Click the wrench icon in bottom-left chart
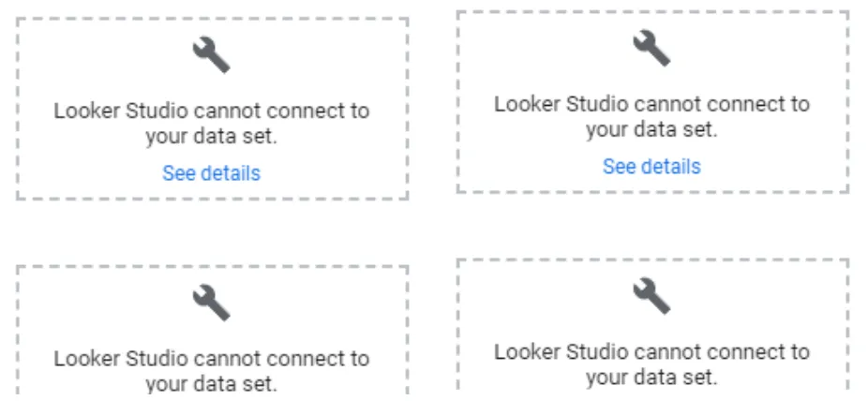This screenshot has width=868, height=415. (212, 303)
